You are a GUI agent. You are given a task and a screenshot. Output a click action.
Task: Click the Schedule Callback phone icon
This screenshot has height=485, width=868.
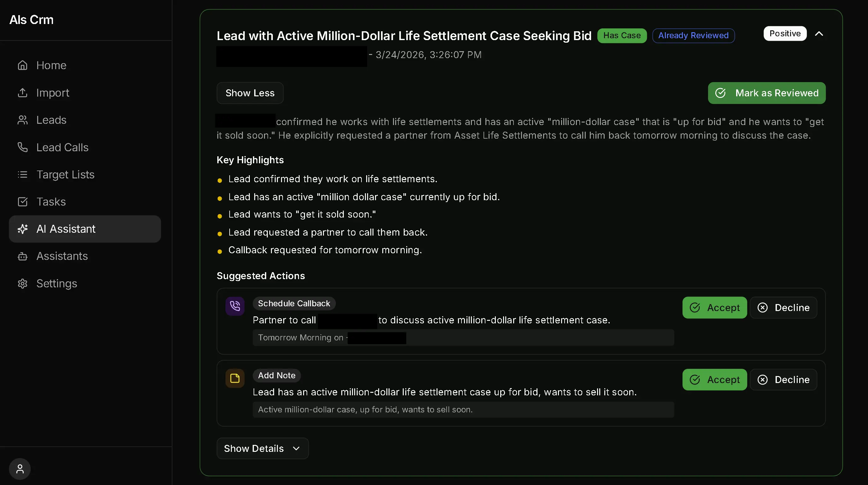(x=235, y=306)
